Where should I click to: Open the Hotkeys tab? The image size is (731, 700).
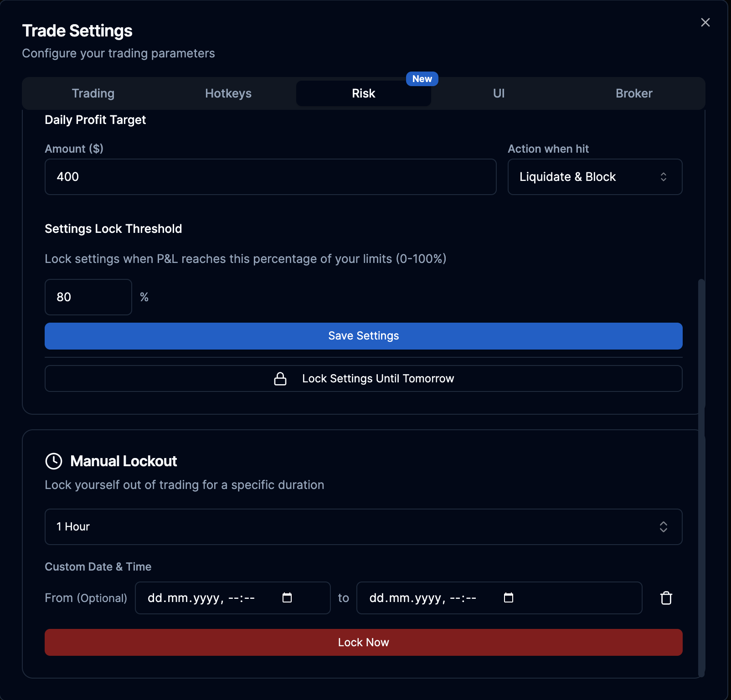[x=228, y=93]
